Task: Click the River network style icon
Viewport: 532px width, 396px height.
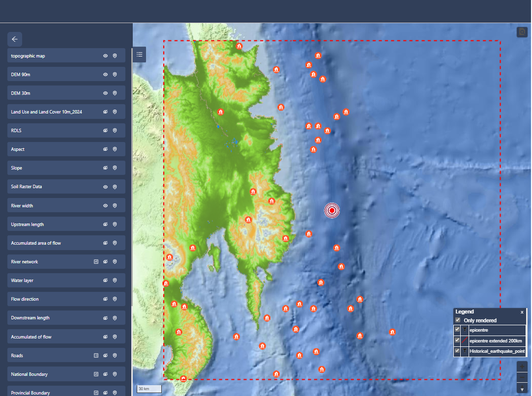Action: [96, 262]
